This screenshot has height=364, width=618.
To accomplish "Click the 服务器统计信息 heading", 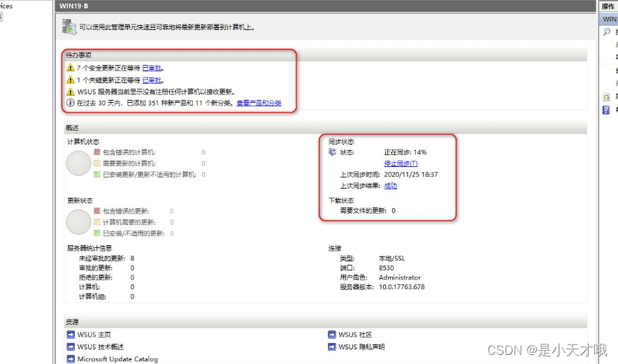I will [x=89, y=248].
